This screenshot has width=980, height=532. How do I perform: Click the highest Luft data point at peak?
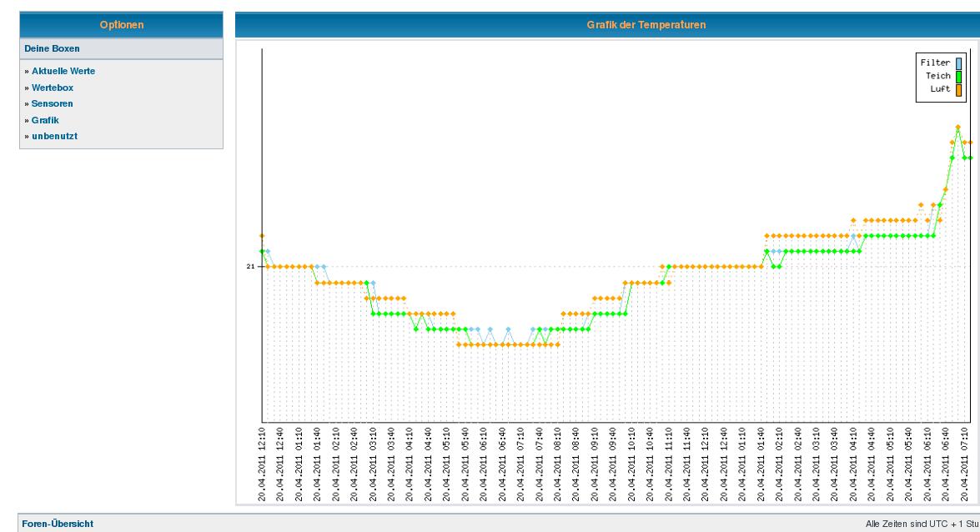coord(958,127)
